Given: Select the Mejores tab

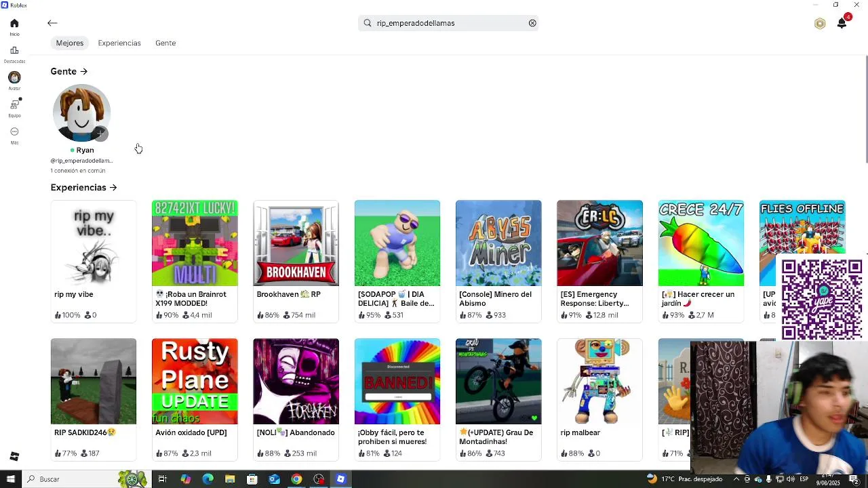Looking at the screenshot, I should point(70,43).
